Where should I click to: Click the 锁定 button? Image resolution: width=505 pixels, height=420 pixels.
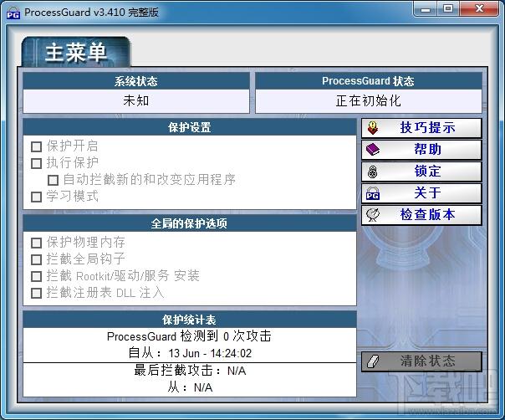click(x=421, y=172)
